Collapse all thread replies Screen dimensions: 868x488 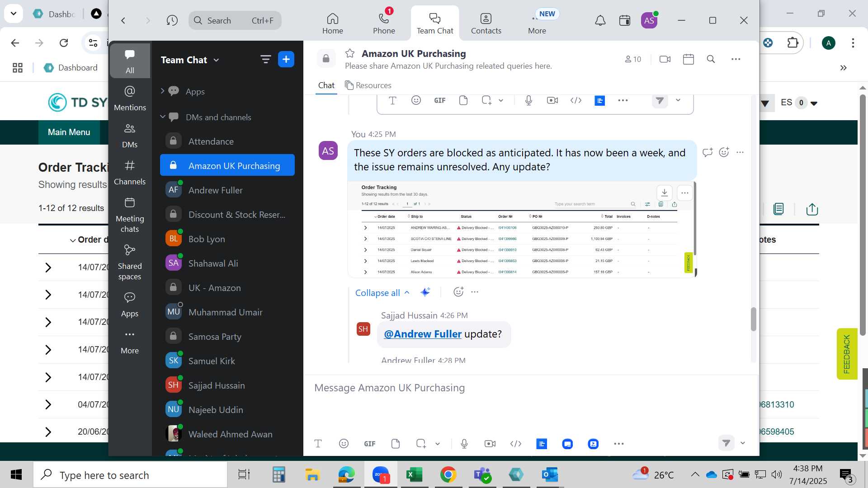point(382,293)
